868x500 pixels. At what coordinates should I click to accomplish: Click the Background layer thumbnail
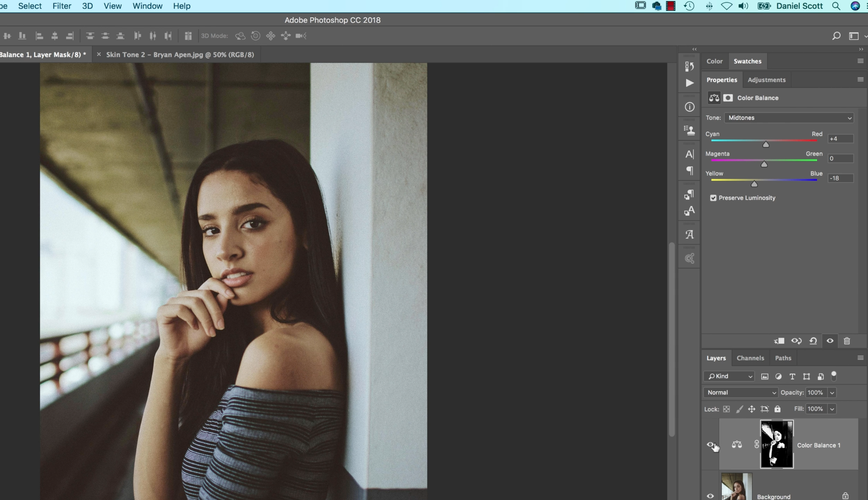[736, 487]
